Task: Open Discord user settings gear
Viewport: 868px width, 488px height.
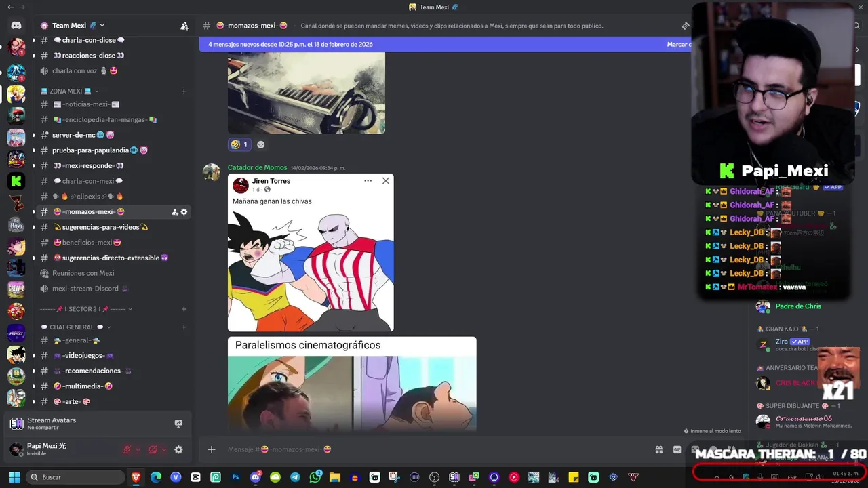Action: click(x=178, y=449)
